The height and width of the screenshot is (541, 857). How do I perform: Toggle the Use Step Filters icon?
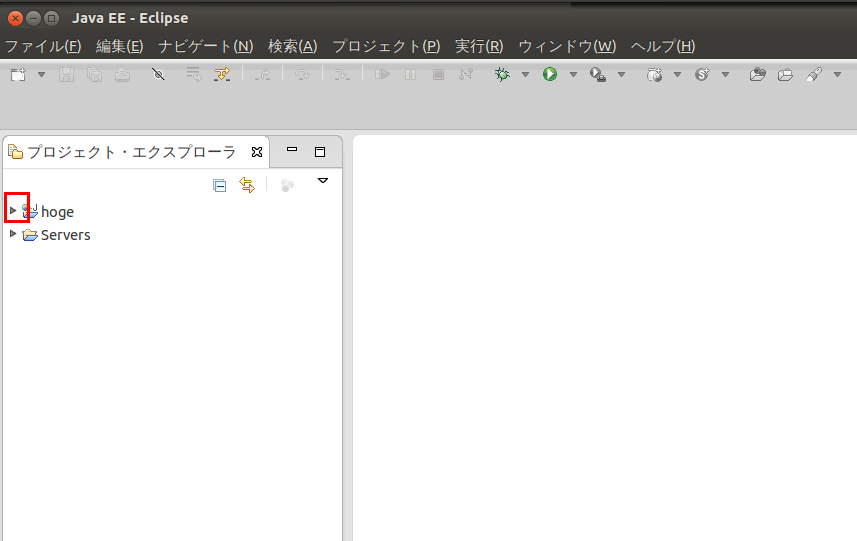coord(222,74)
